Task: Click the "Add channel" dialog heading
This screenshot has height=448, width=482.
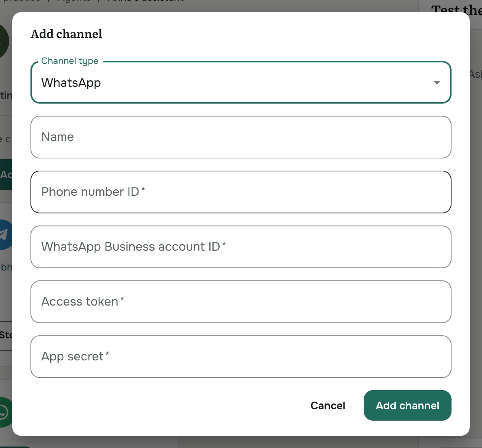Action: 66,34
